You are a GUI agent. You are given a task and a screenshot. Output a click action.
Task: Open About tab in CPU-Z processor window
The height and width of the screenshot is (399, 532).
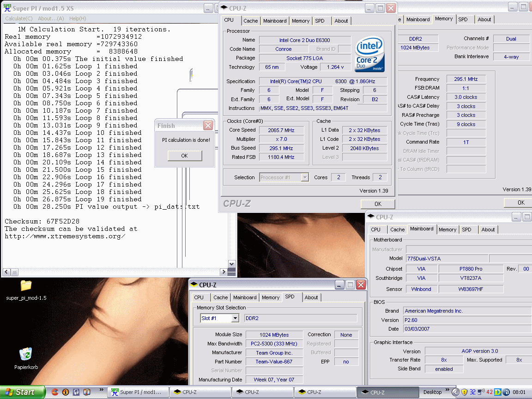tap(341, 21)
